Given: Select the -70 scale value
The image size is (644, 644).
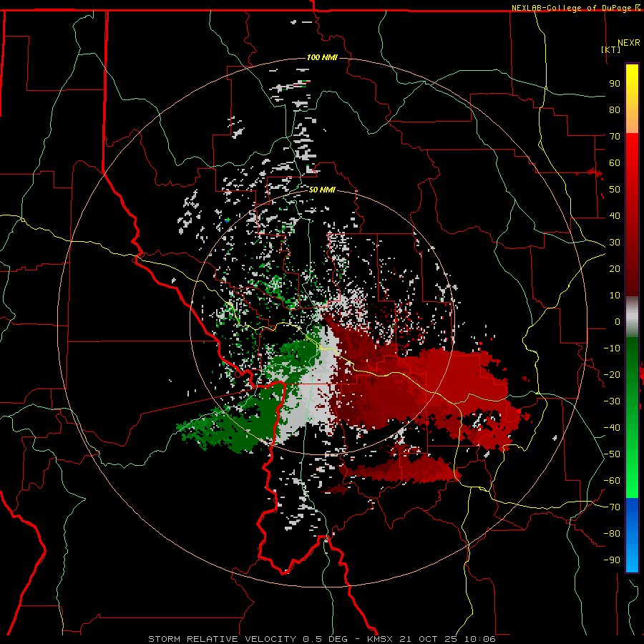Looking at the screenshot, I should coord(612,507).
